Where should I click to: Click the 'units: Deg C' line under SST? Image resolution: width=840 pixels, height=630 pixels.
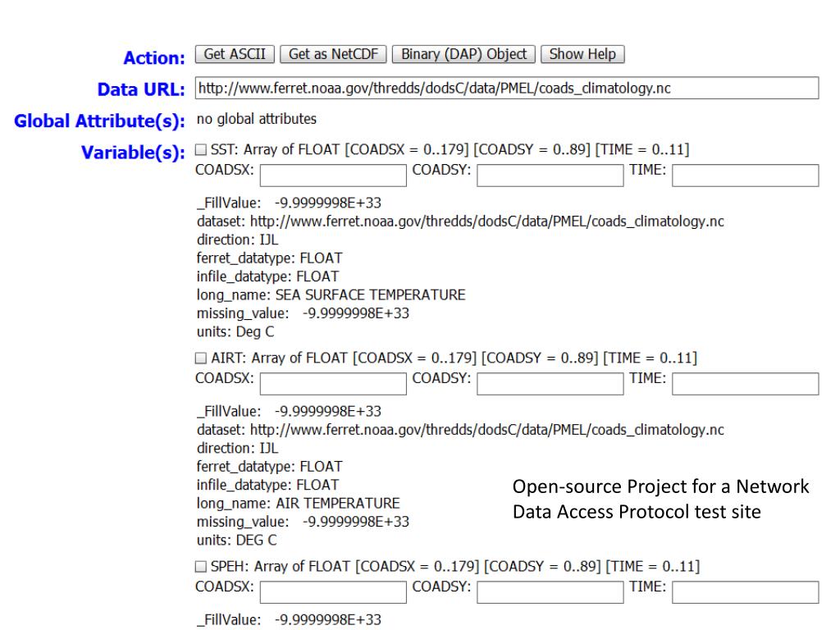tap(235, 331)
